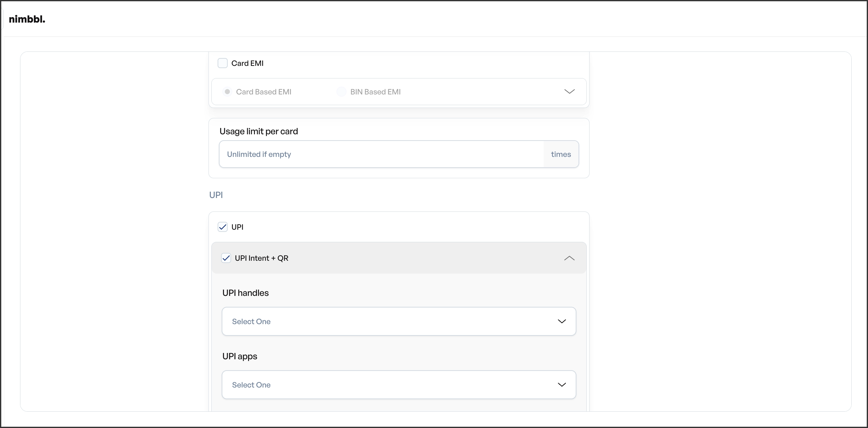Click the 'UPI Intent + QR' label text
868x428 pixels.
pos(262,258)
